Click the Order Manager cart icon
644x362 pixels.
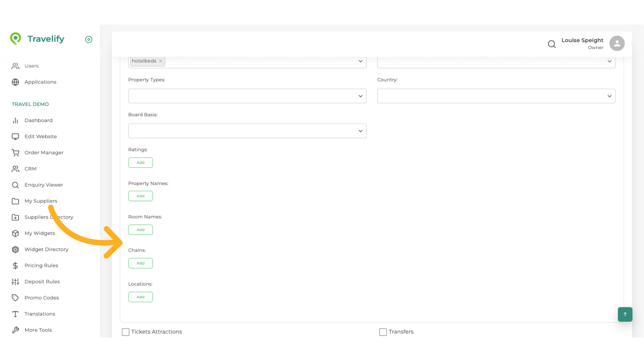[15, 153]
